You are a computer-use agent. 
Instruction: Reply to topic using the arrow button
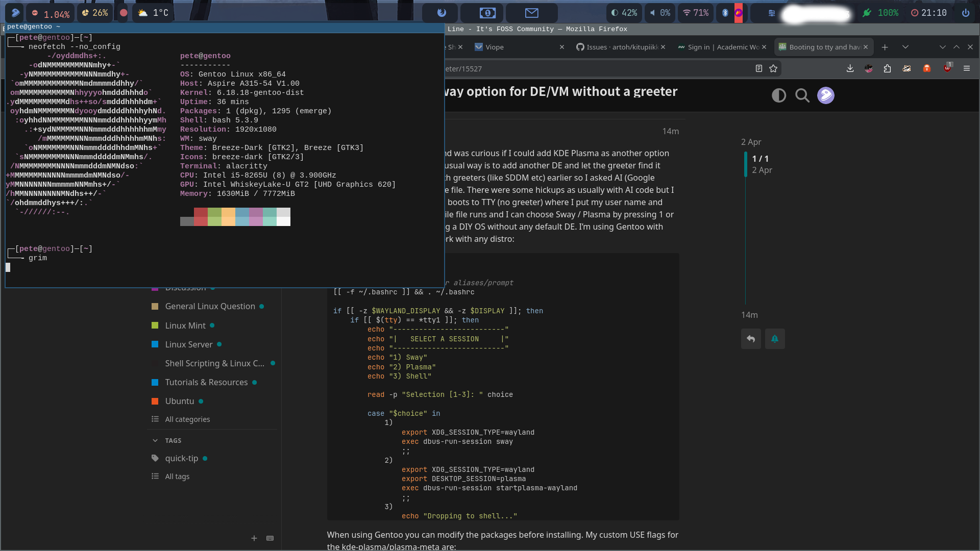pyautogui.click(x=751, y=339)
